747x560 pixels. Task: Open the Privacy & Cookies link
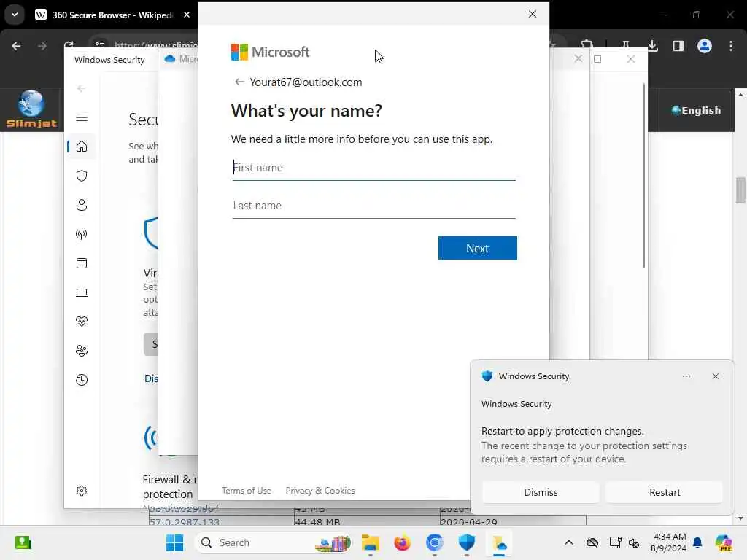(x=320, y=491)
